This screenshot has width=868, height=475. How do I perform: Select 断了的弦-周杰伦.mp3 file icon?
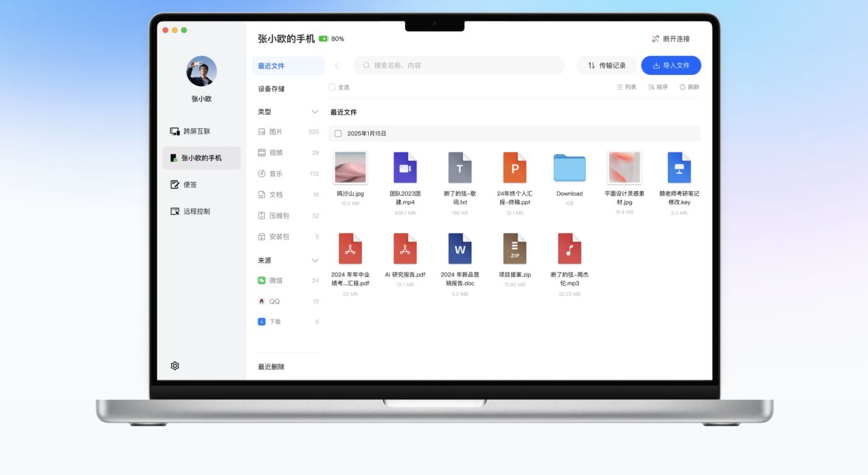(570, 249)
